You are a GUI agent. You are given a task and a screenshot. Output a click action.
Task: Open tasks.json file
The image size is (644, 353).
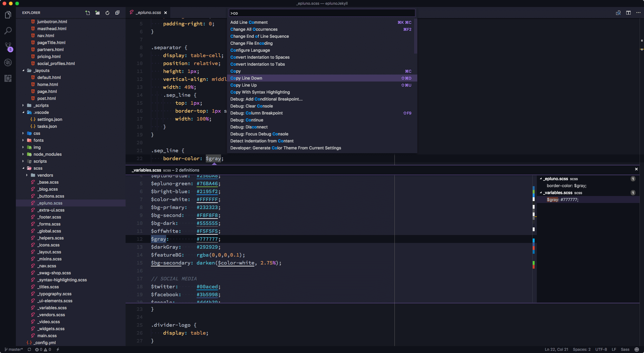click(x=47, y=126)
